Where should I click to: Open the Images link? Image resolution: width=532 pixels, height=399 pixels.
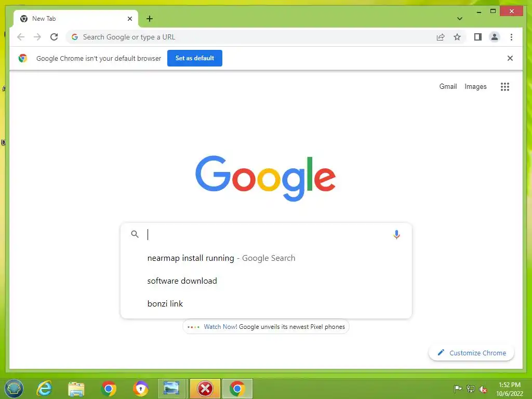click(475, 87)
